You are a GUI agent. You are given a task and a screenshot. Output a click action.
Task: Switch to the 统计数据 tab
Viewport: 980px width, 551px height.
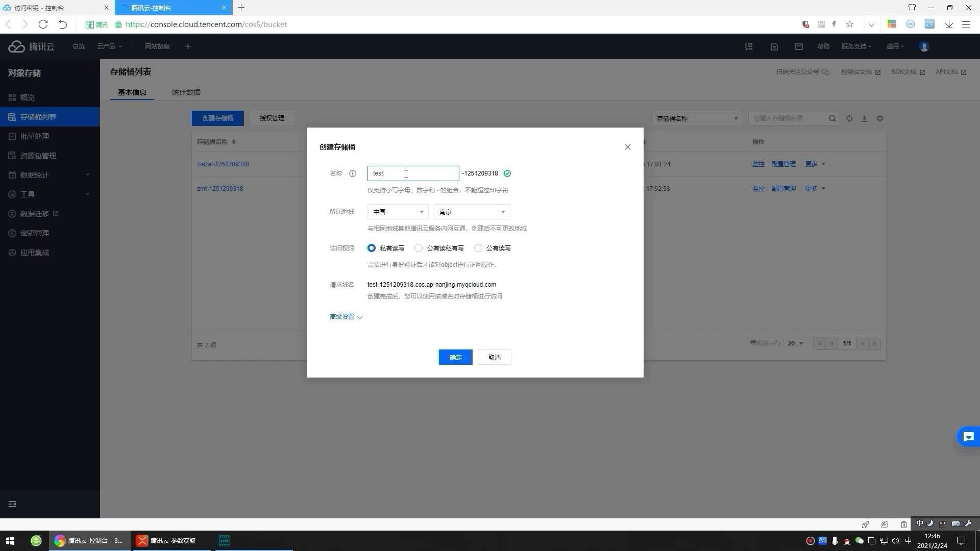coord(186,92)
